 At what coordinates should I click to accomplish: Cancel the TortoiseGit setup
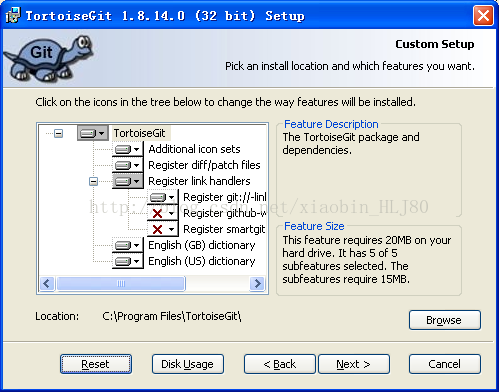tap(445, 364)
